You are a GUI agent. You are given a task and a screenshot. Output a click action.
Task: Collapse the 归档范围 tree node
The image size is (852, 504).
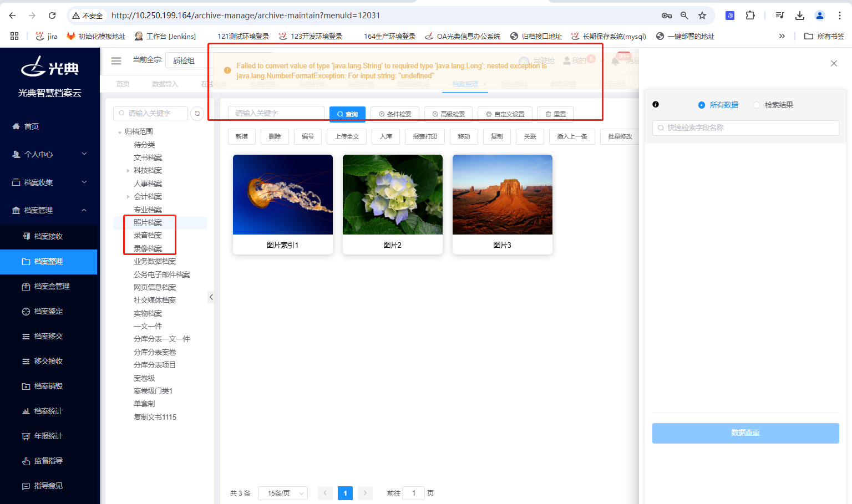click(120, 132)
